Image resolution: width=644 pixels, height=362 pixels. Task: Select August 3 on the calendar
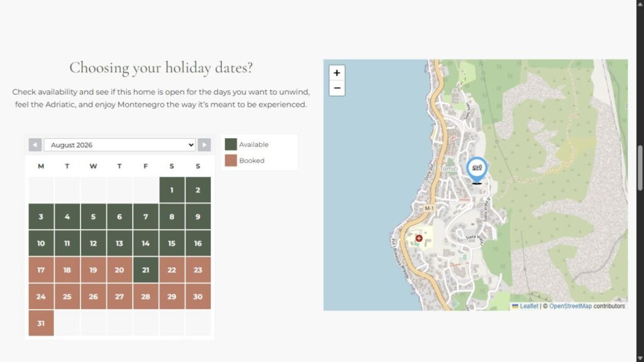click(x=41, y=217)
